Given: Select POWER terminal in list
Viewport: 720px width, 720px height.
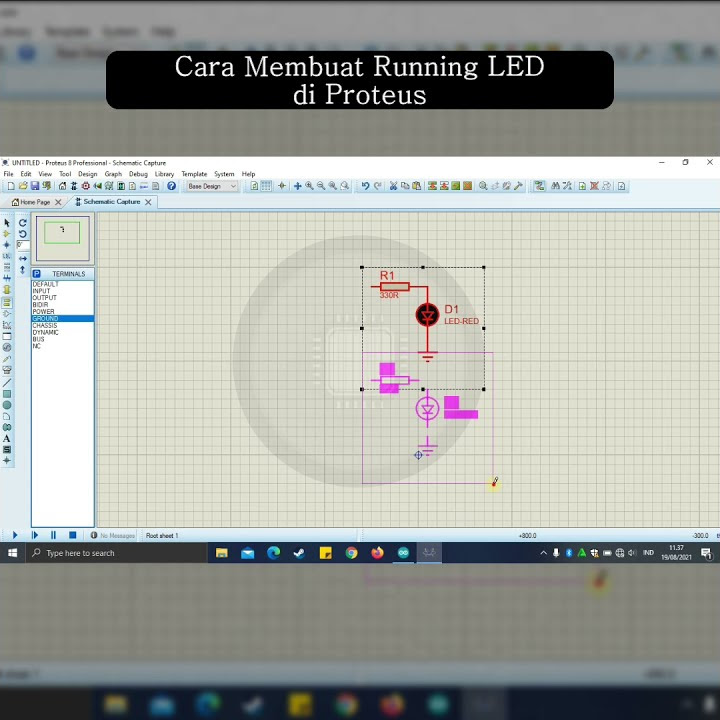Looking at the screenshot, I should 63,311.
